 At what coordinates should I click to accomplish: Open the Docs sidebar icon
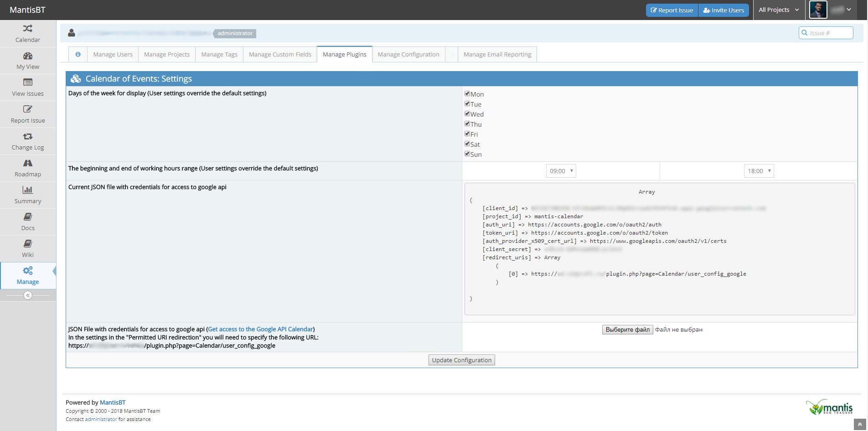point(28,217)
